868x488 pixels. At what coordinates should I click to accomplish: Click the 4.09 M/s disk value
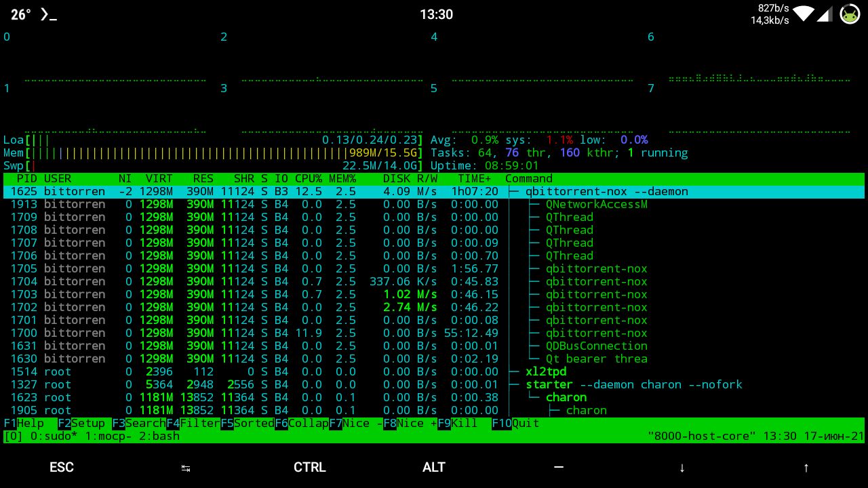click(410, 191)
